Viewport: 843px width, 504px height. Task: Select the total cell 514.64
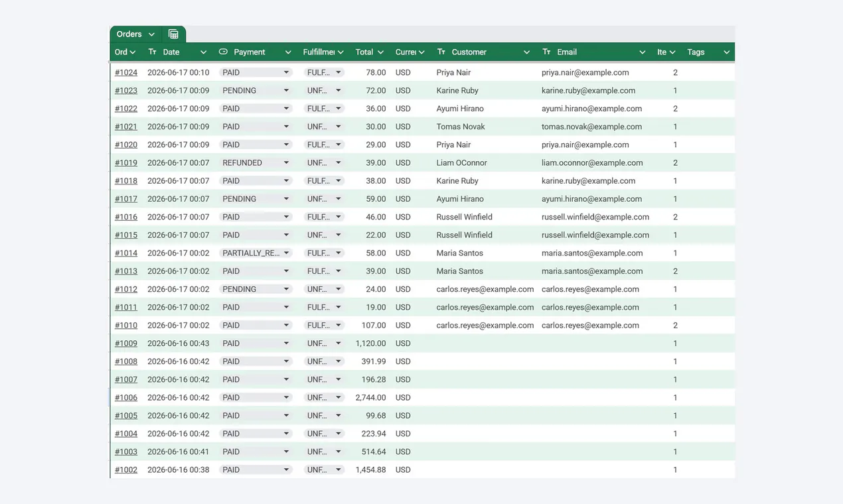pyautogui.click(x=374, y=452)
